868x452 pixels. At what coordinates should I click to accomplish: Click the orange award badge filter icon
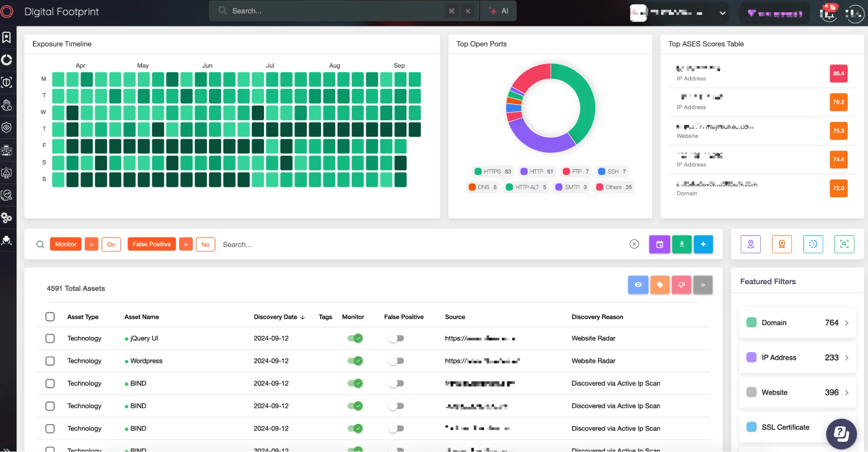coord(782,244)
